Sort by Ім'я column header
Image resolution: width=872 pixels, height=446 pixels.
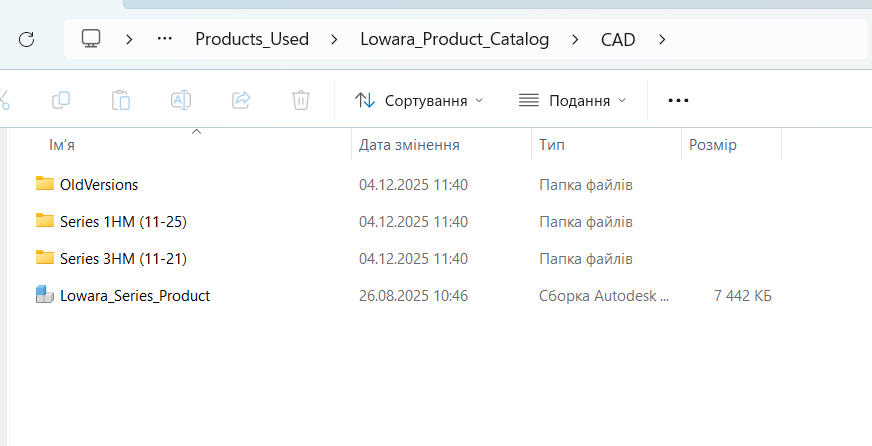click(62, 145)
